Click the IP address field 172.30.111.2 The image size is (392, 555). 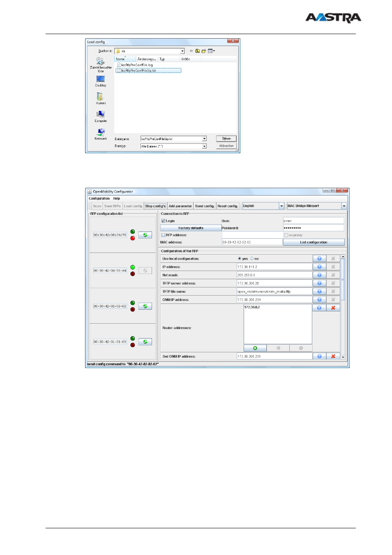274,267
